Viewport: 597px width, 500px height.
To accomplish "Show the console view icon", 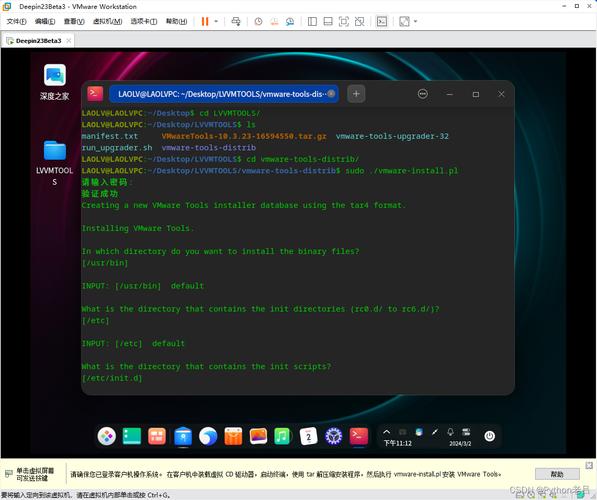I will [x=382, y=21].
